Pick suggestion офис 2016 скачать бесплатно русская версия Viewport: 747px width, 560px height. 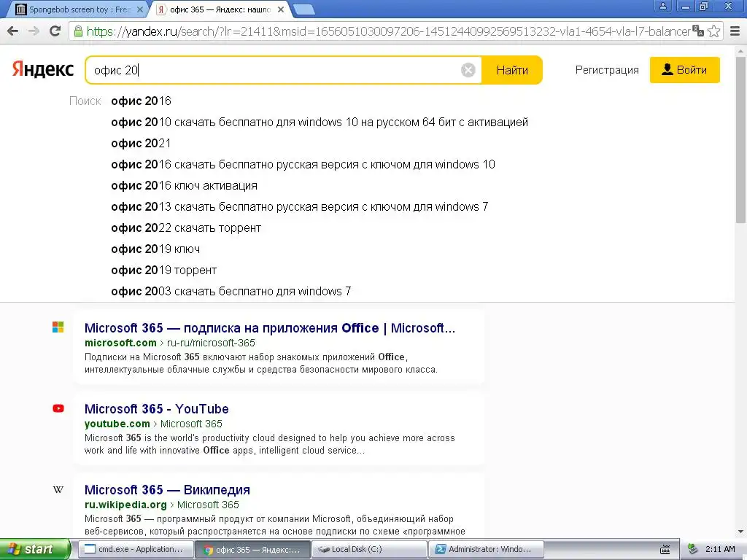tap(303, 164)
